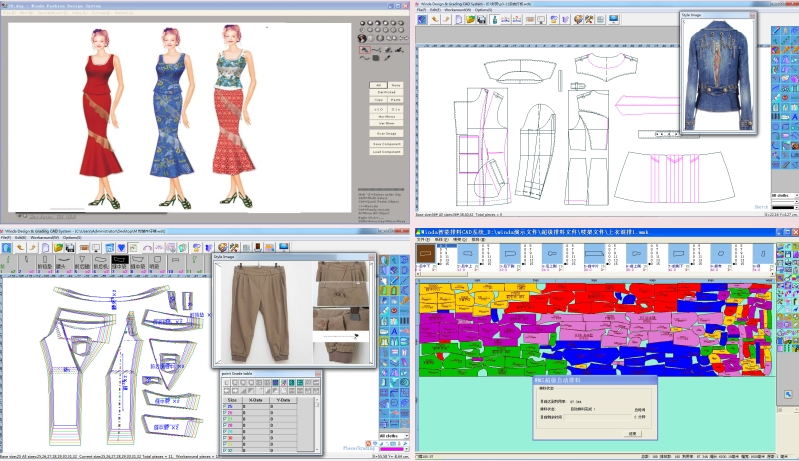Toggle size 27 checkbox in point Grade table

pyautogui.click(x=225, y=419)
